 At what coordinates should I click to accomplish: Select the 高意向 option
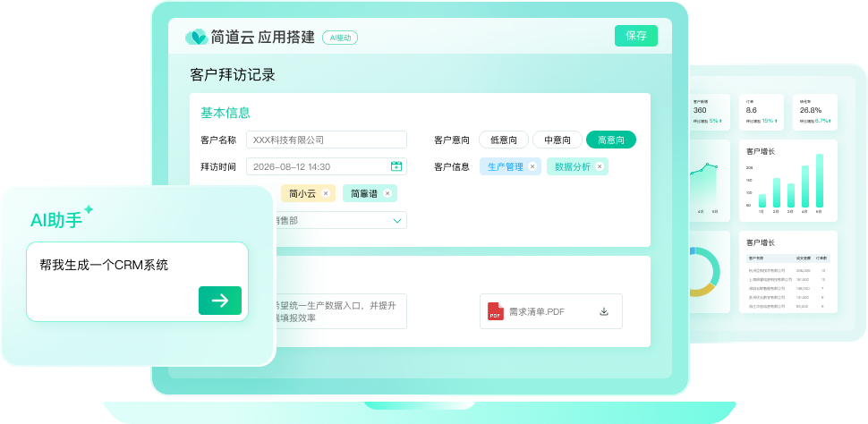[x=611, y=140]
